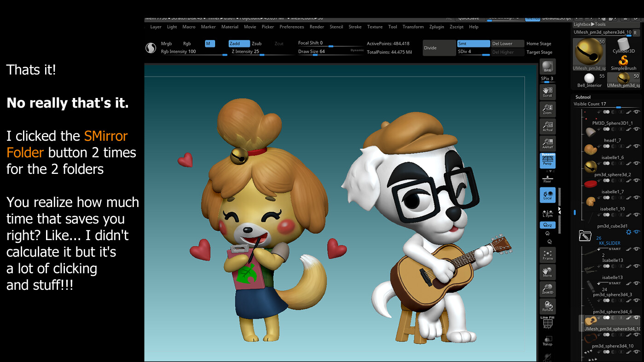Select the Zoom3D icon

tap(547, 289)
